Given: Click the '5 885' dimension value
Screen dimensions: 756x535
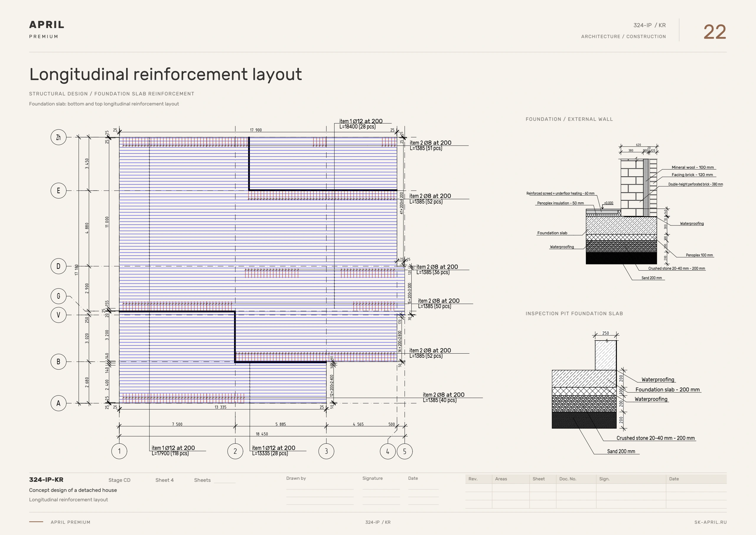Looking at the screenshot, I should [281, 424].
